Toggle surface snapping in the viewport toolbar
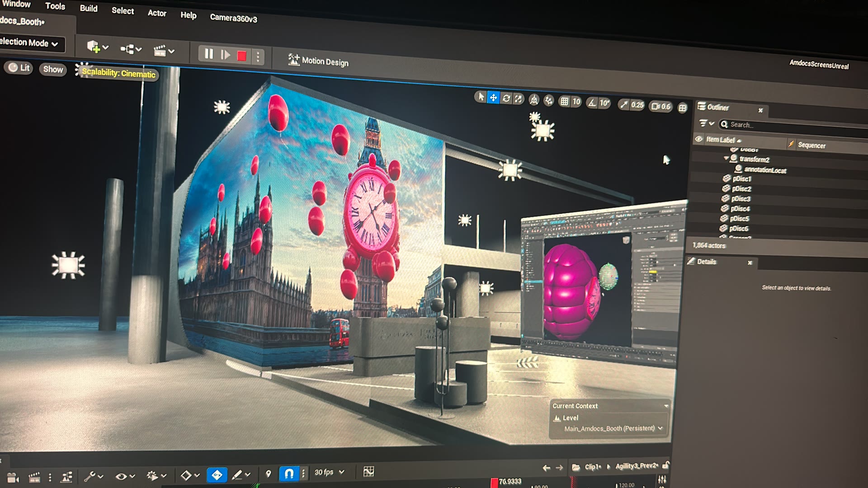 click(x=549, y=100)
